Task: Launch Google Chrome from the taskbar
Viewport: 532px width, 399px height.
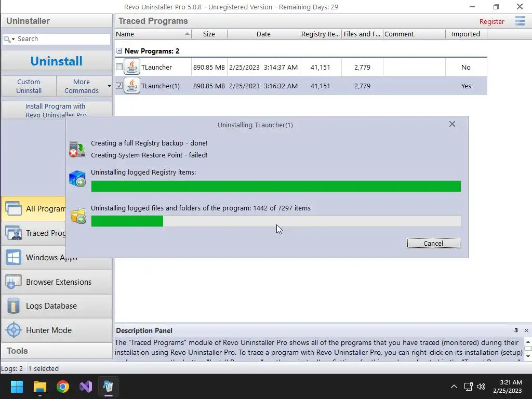Action: tap(63, 387)
